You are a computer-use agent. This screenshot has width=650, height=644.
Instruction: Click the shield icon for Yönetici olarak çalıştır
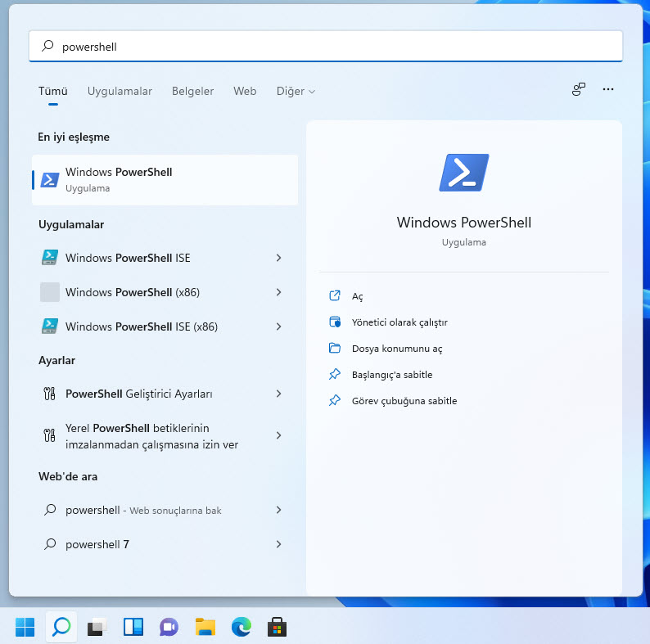(x=335, y=322)
